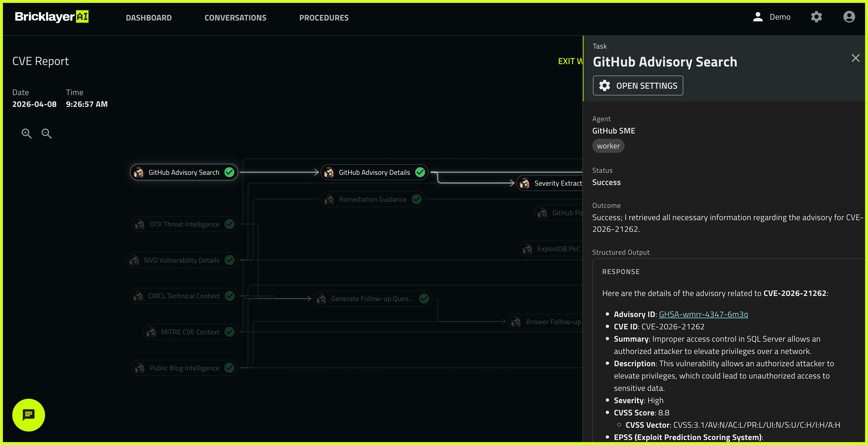Select the OTX Threat Intelligence node

click(184, 224)
